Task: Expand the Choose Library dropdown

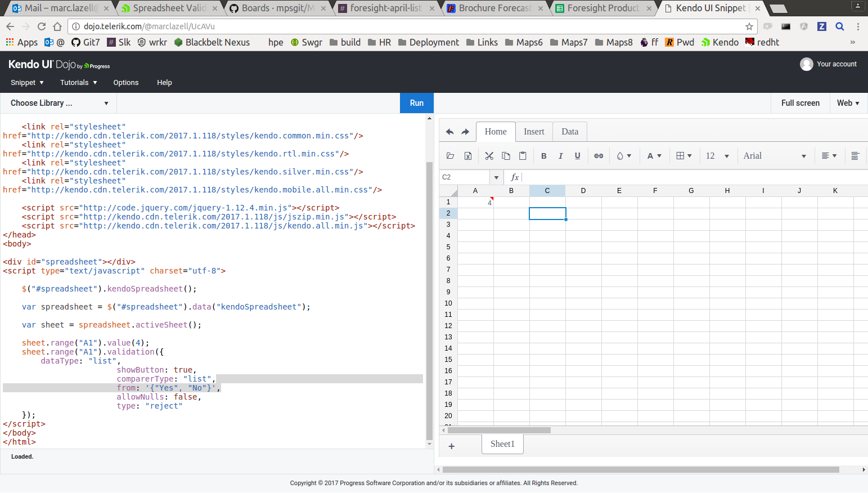Action: [59, 103]
